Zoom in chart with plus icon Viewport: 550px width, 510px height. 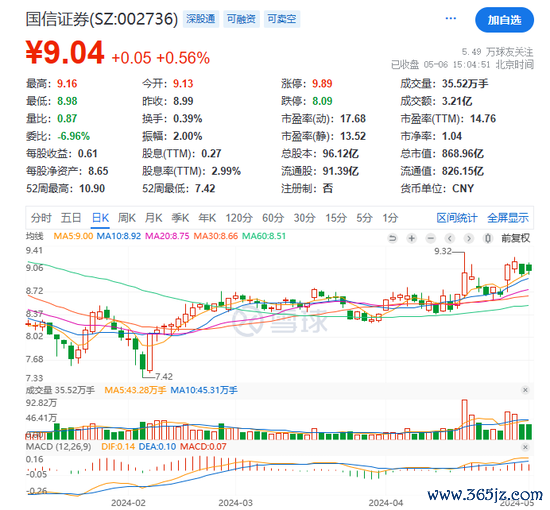click(x=411, y=239)
